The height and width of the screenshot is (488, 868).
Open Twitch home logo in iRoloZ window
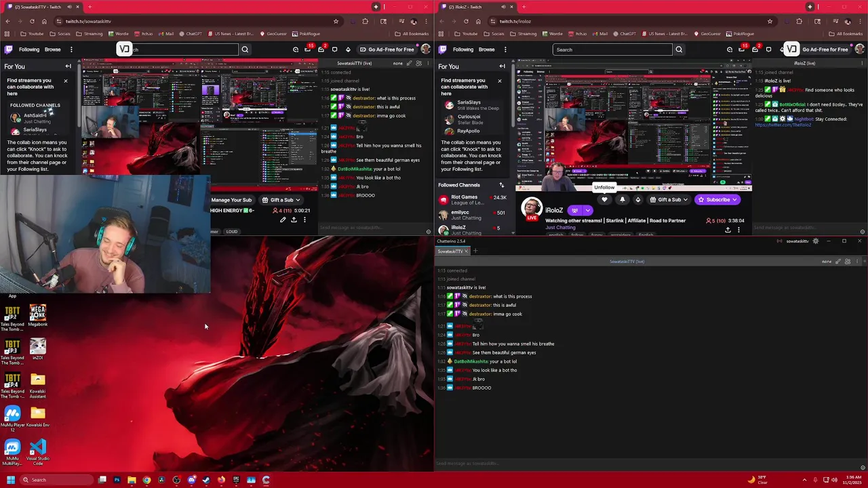point(442,49)
